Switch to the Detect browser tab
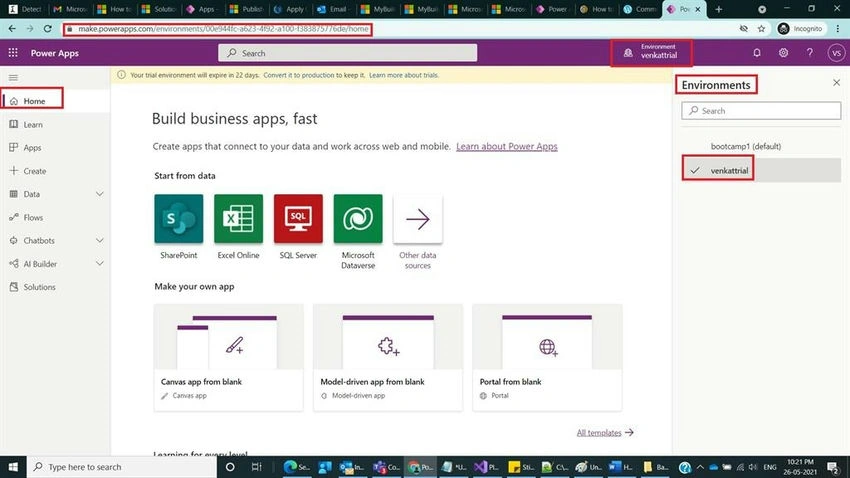Screen dimensions: 850x478 coord(25,9)
